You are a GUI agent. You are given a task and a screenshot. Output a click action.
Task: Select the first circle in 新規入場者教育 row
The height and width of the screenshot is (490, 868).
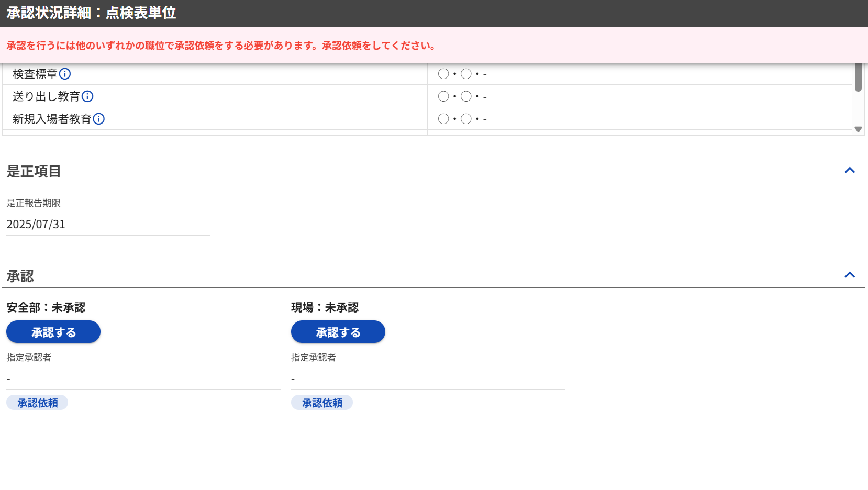click(x=443, y=119)
